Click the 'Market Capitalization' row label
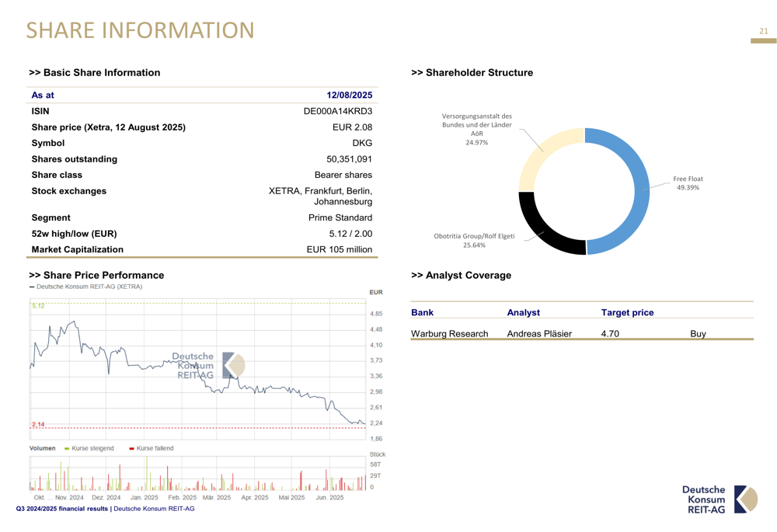The width and height of the screenshot is (777, 532). click(x=77, y=249)
